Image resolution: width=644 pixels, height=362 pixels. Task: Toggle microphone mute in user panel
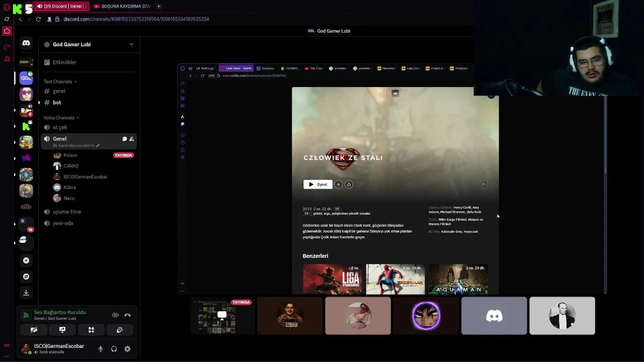click(101, 349)
